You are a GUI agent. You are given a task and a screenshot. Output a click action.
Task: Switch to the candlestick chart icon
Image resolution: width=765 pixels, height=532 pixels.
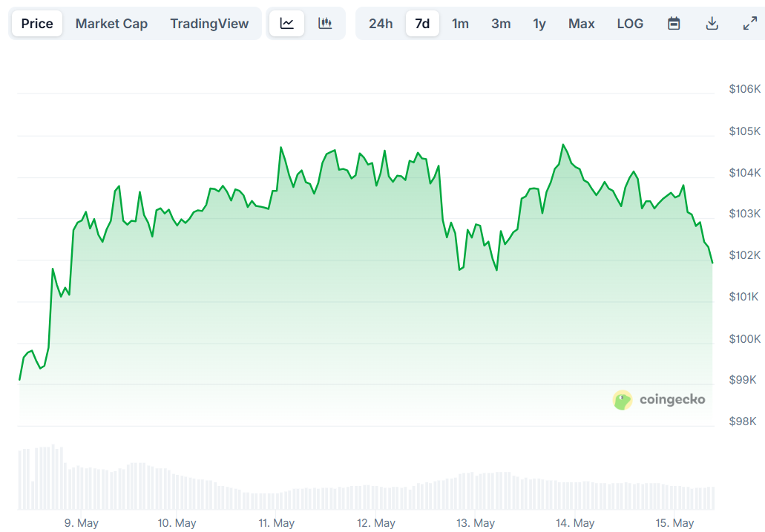[x=325, y=23]
